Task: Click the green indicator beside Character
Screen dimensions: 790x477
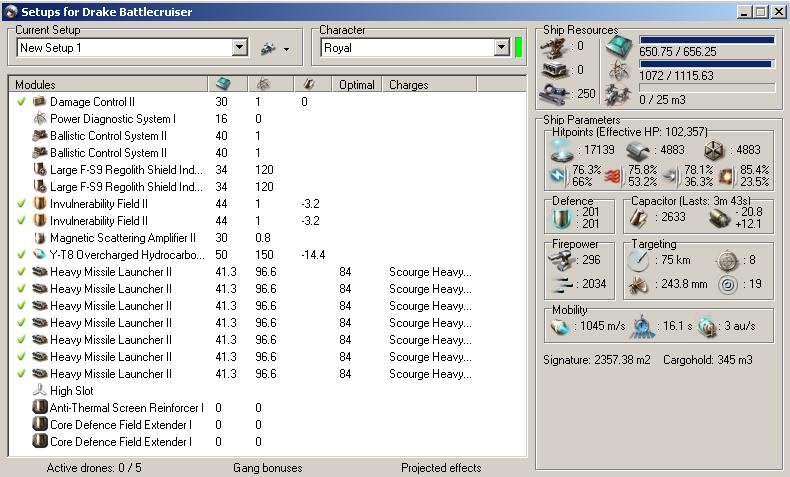Action: click(x=518, y=47)
